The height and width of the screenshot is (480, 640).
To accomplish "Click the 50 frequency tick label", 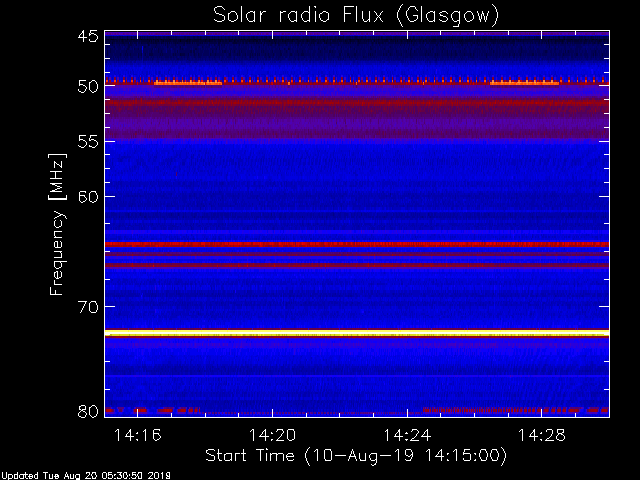I will click(x=88, y=87).
